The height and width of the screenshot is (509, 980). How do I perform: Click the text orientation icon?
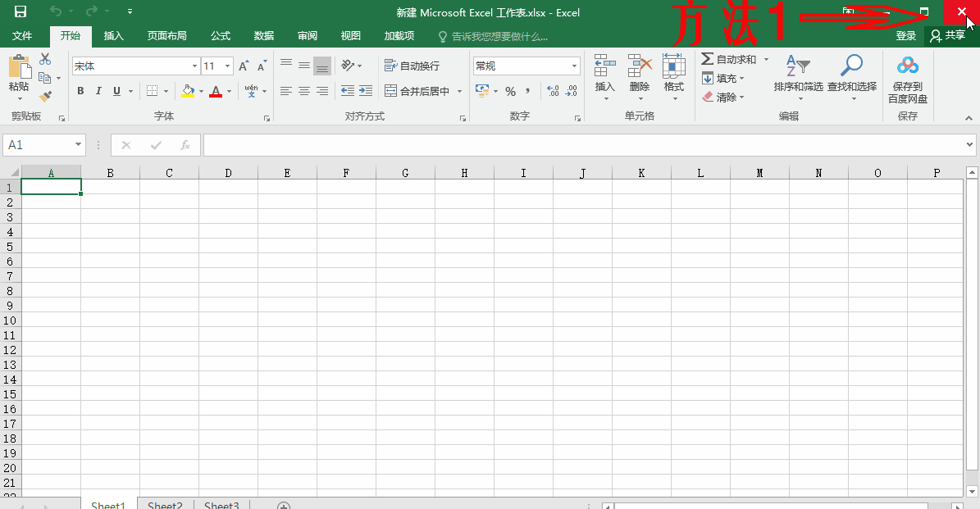(348, 65)
